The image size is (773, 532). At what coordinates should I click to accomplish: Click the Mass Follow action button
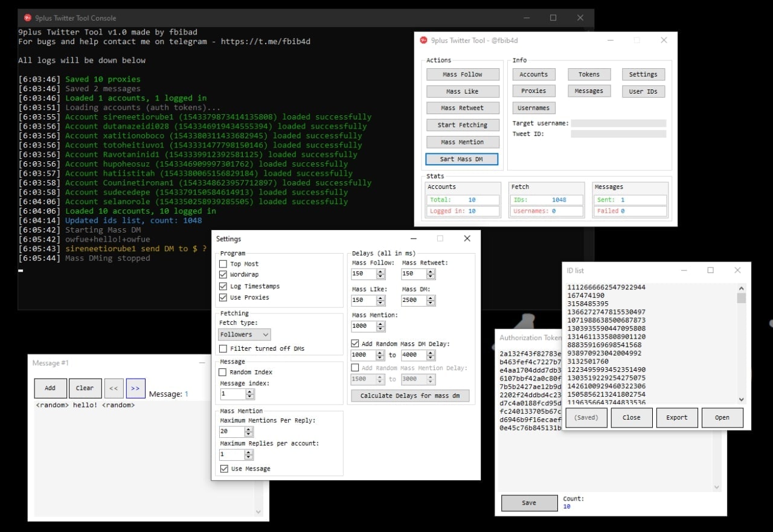463,74
